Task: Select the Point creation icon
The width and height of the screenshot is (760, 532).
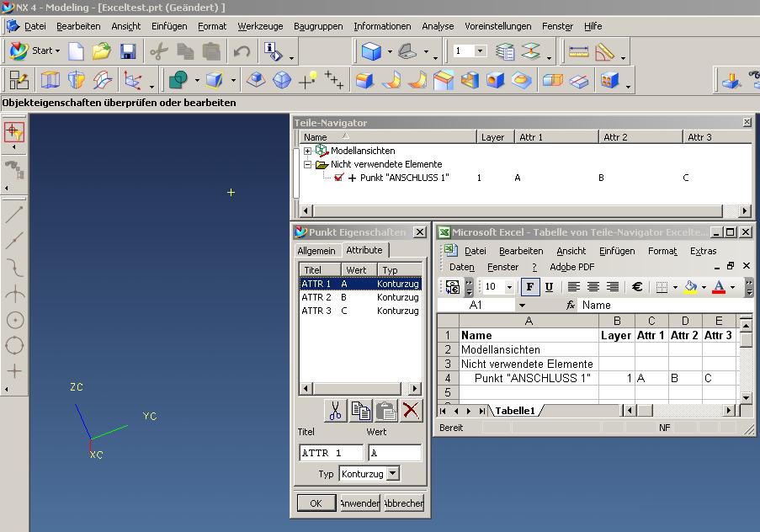Action: (308, 80)
